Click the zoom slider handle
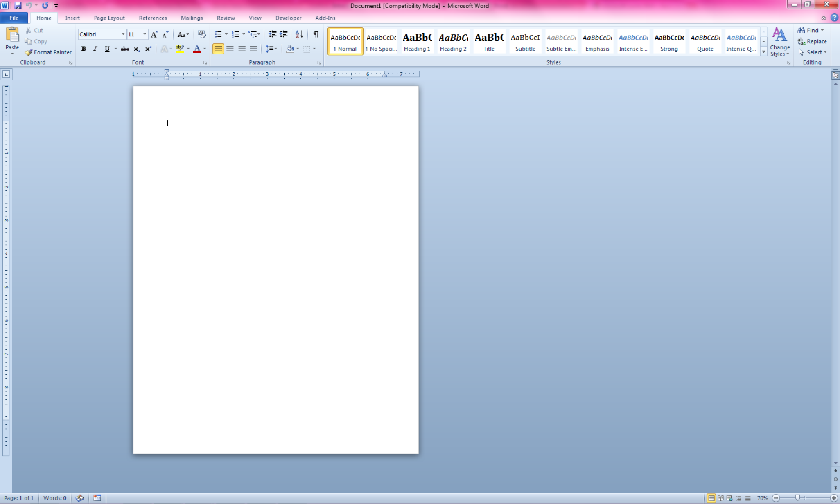840x504 pixels. [797, 498]
